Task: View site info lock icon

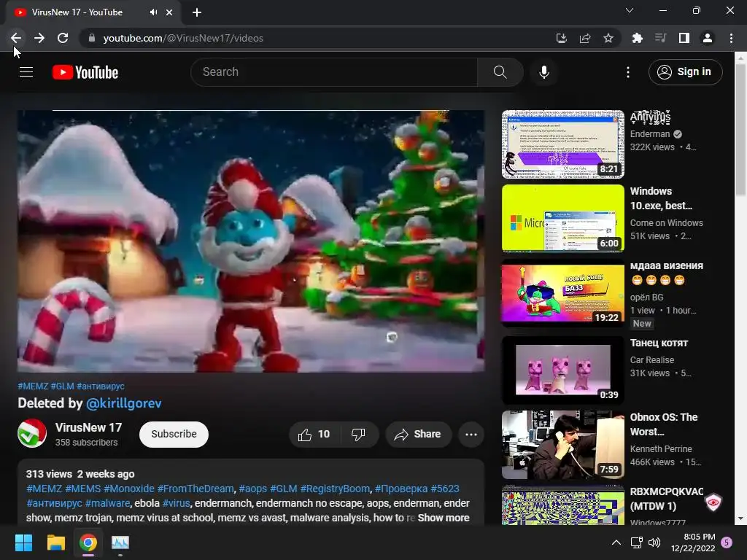Action: point(91,38)
